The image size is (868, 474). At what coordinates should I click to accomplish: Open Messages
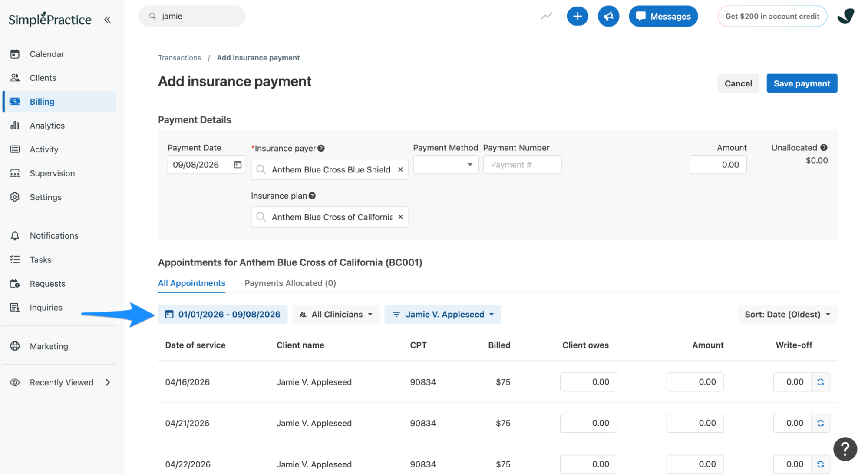click(663, 16)
